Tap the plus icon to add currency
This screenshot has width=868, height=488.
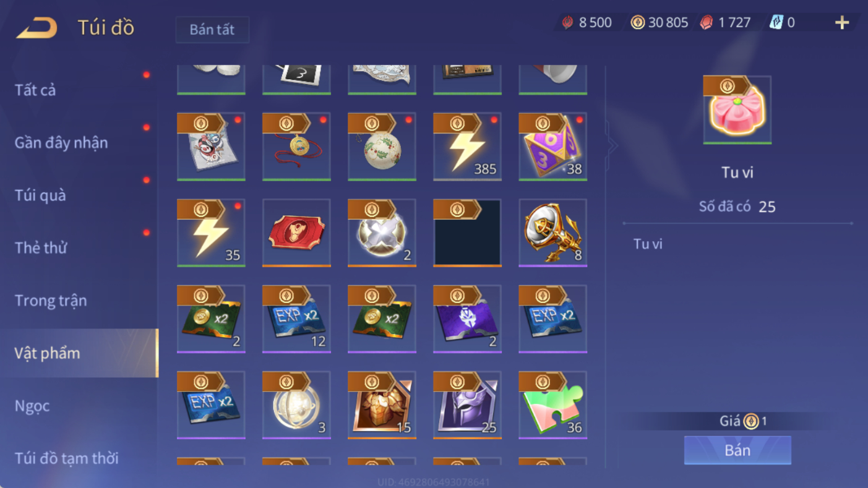pos(842,23)
